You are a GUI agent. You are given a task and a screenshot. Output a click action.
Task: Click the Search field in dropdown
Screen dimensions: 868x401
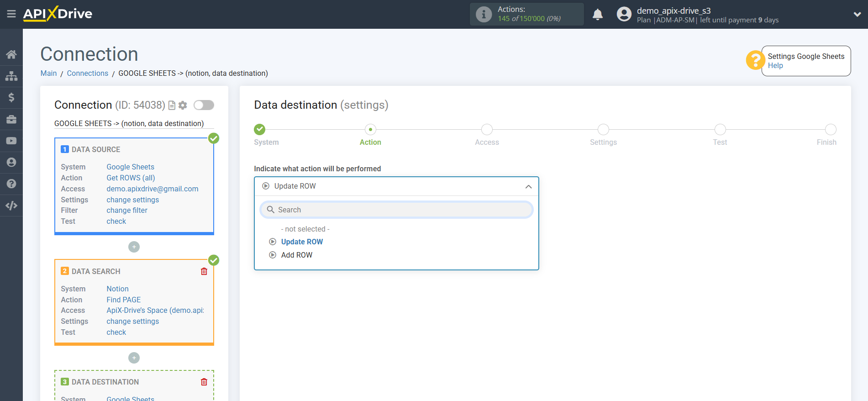(x=396, y=210)
